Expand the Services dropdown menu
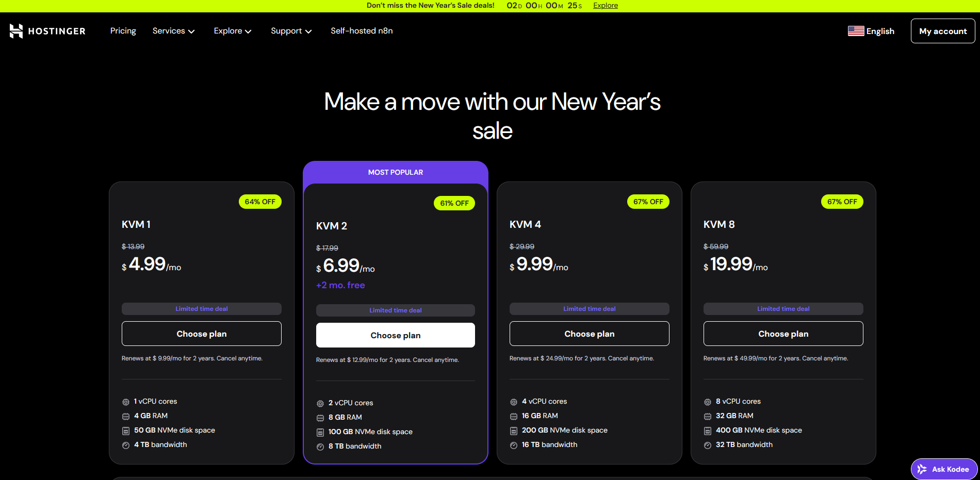This screenshot has height=480, width=980. pos(173,31)
